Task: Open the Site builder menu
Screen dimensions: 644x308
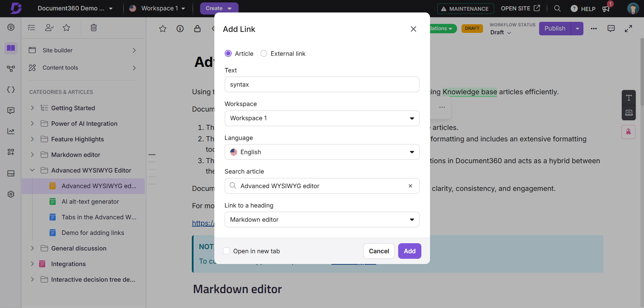Action: [83, 50]
